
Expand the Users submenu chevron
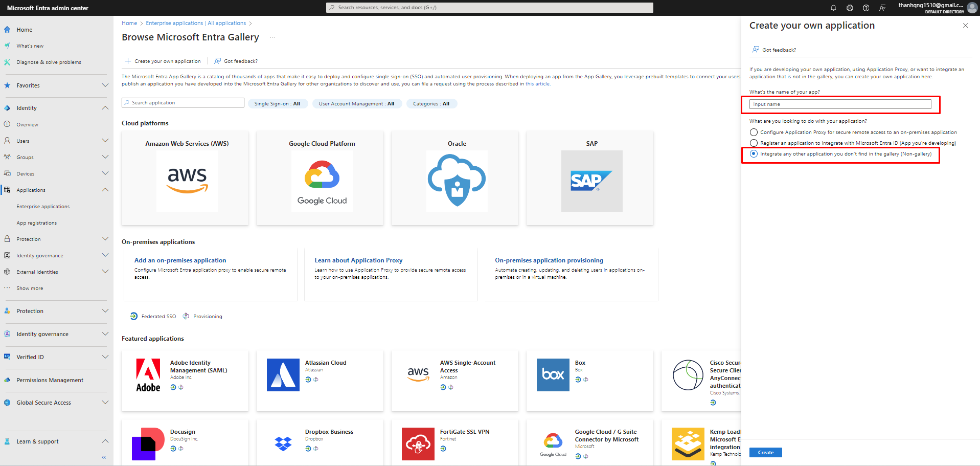click(105, 141)
